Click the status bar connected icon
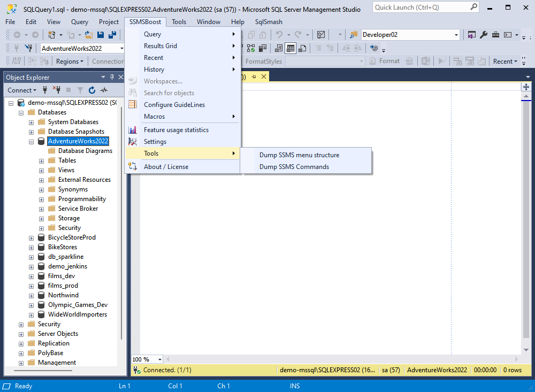The image size is (535, 392). tap(137, 370)
